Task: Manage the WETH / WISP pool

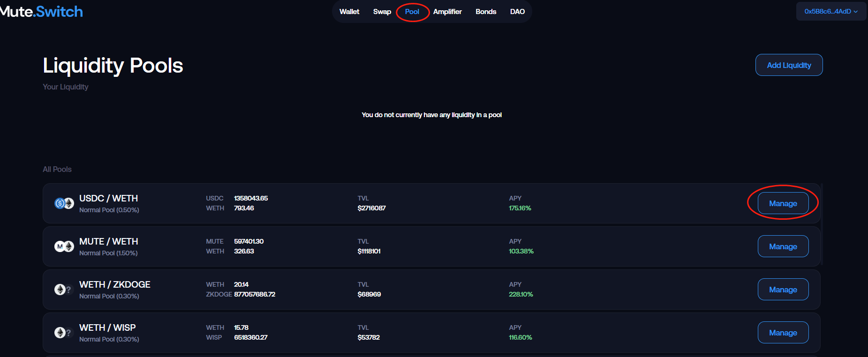Action: pos(783,333)
